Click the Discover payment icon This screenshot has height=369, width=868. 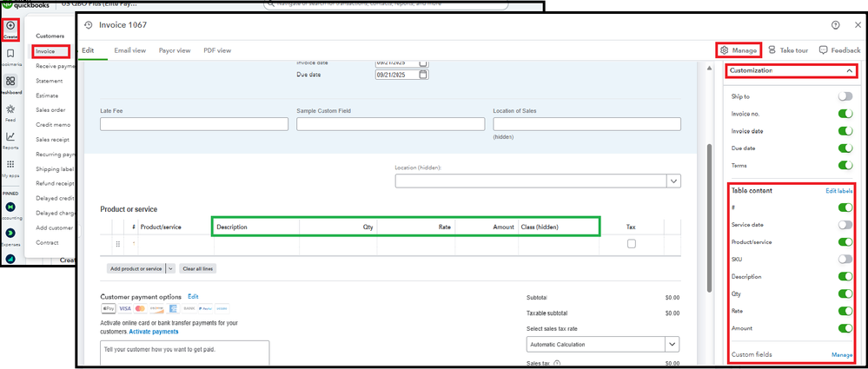coord(156,308)
